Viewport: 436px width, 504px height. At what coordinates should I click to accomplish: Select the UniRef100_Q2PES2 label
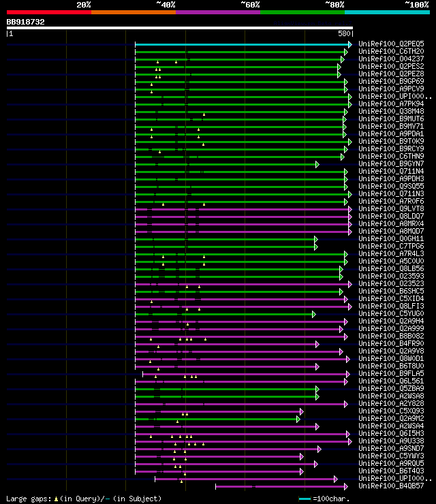[x=391, y=66]
